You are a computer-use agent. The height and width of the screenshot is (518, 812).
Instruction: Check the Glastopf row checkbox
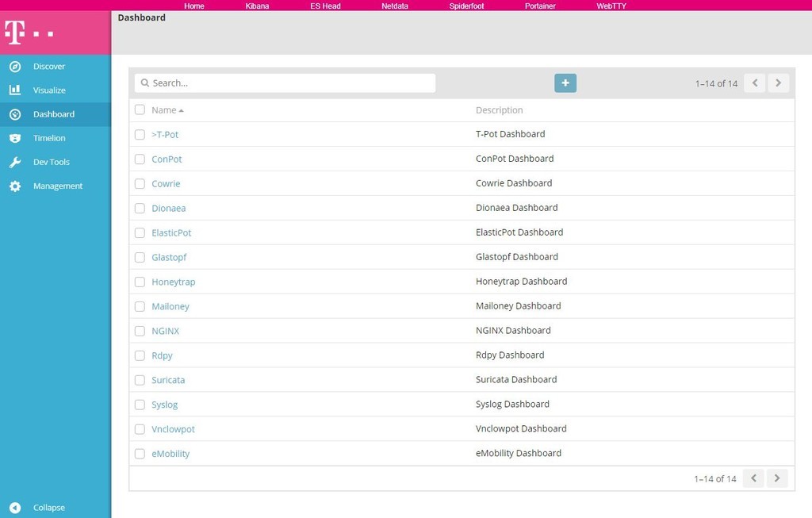click(140, 258)
